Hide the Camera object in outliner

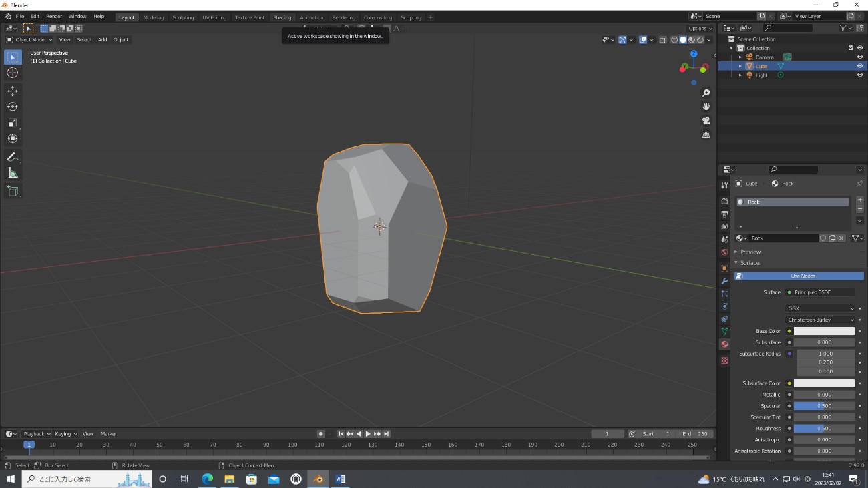(x=860, y=57)
